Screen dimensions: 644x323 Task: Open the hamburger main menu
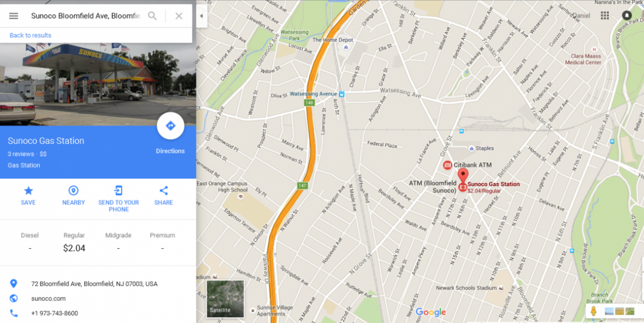pos(13,16)
